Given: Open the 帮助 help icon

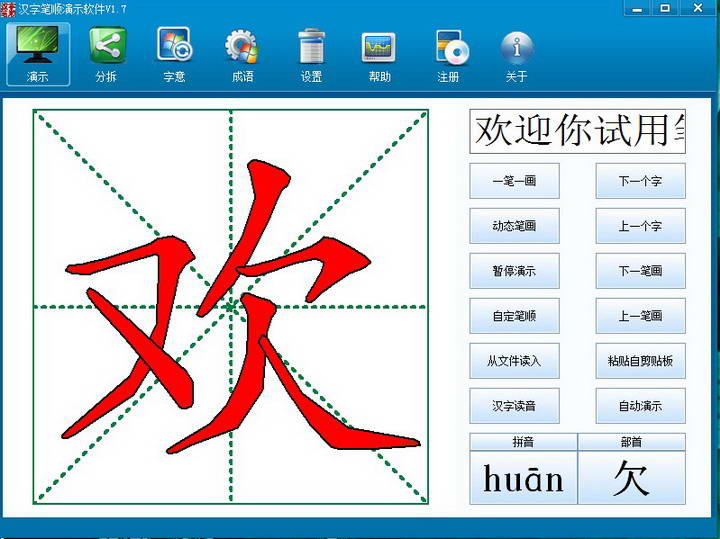Looking at the screenshot, I should point(379,46).
